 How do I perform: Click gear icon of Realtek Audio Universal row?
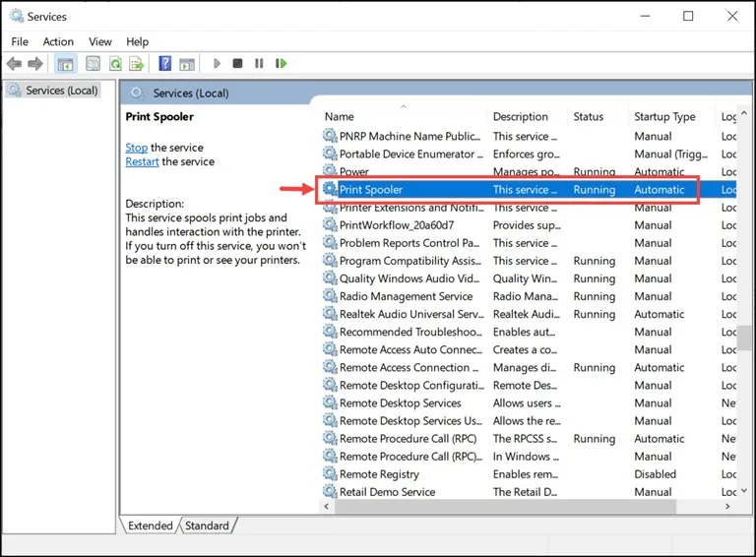[x=330, y=314]
